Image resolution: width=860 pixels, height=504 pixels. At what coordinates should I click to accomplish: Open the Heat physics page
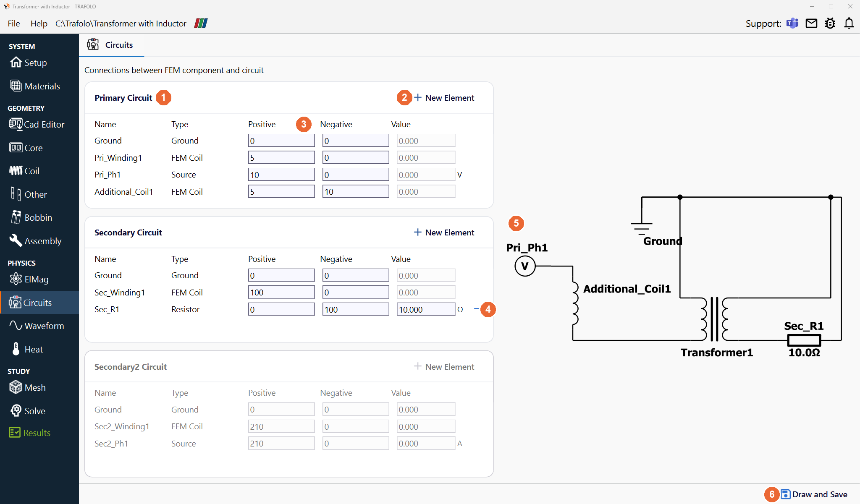pos(28,349)
